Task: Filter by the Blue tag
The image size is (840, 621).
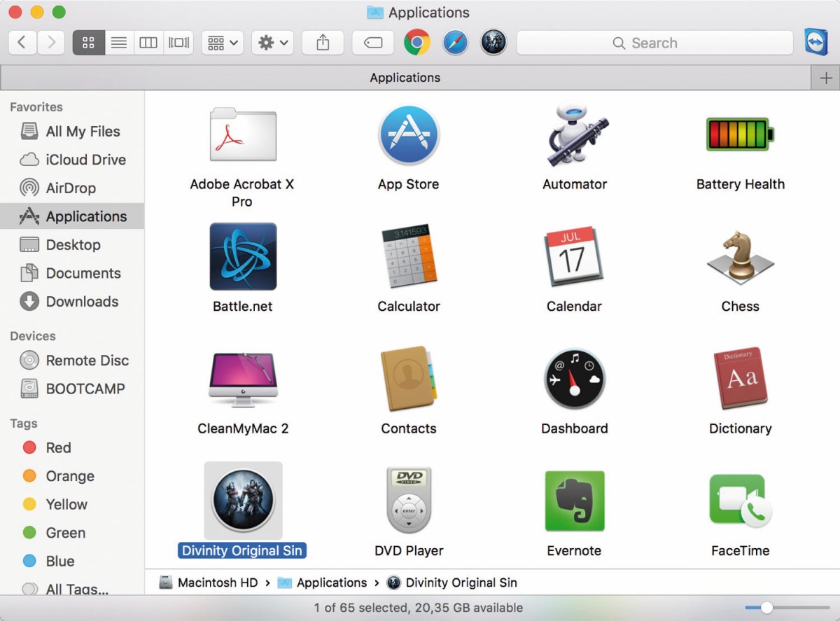Action: click(72, 561)
